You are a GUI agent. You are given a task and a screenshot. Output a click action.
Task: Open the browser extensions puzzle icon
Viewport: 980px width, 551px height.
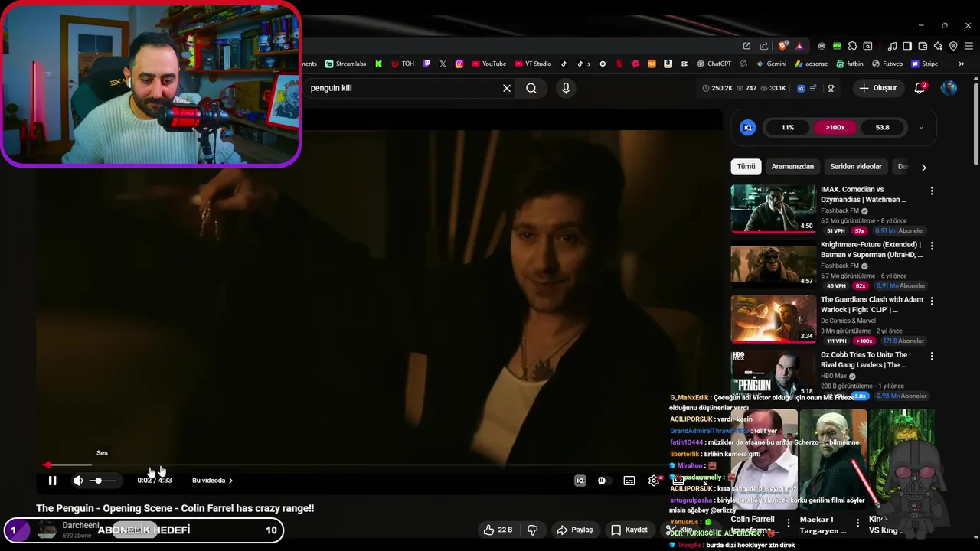click(852, 46)
